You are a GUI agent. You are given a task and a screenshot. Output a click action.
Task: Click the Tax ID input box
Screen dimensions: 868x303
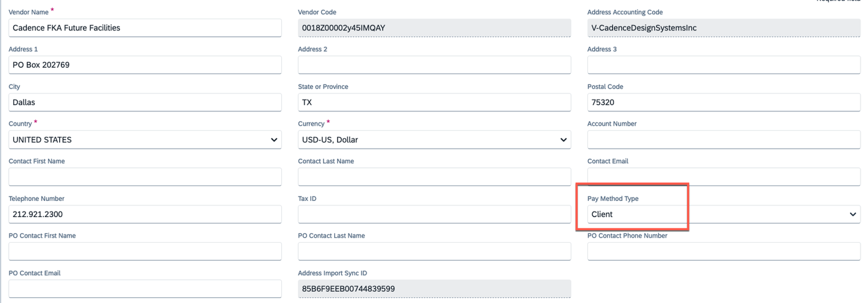pyautogui.click(x=434, y=214)
